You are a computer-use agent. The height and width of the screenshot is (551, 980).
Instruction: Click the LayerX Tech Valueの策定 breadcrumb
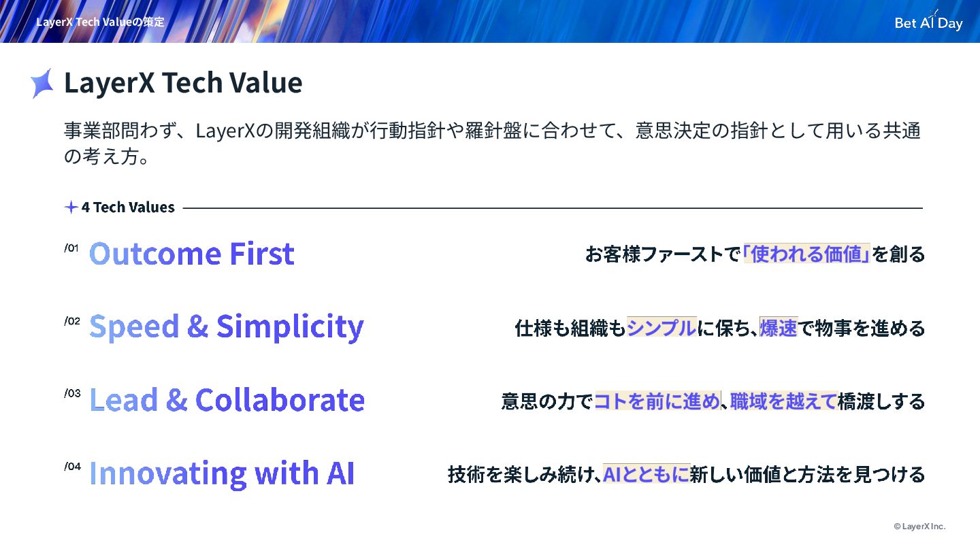click(100, 22)
